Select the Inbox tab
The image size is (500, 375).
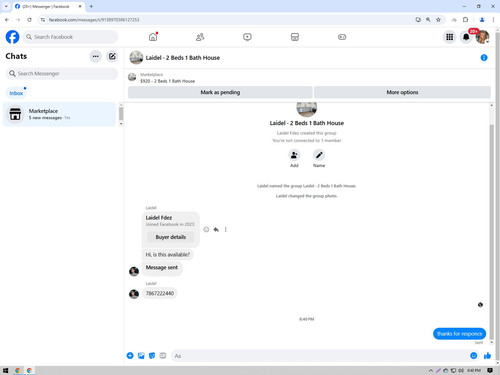pyautogui.click(x=16, y=93)
